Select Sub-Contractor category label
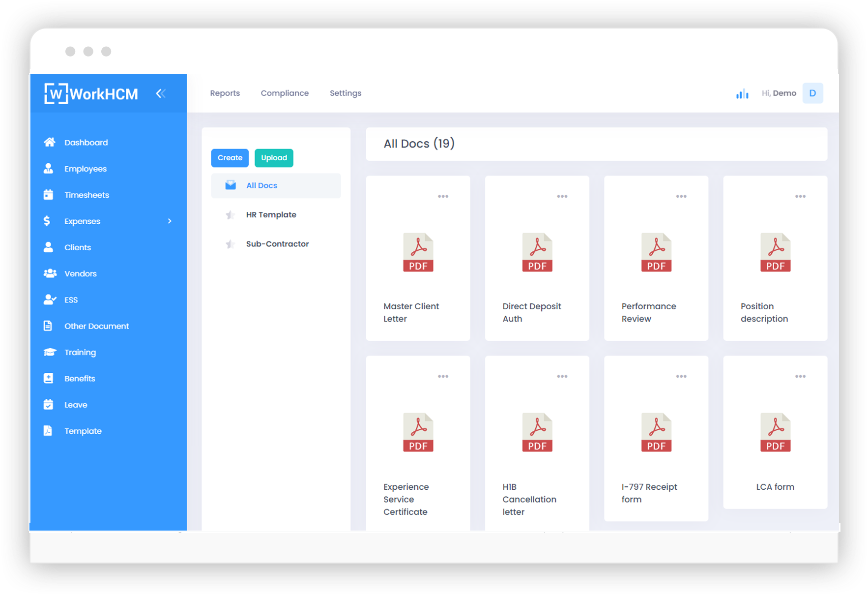Viewport: 868px width, 595px height. click(277, 244)
